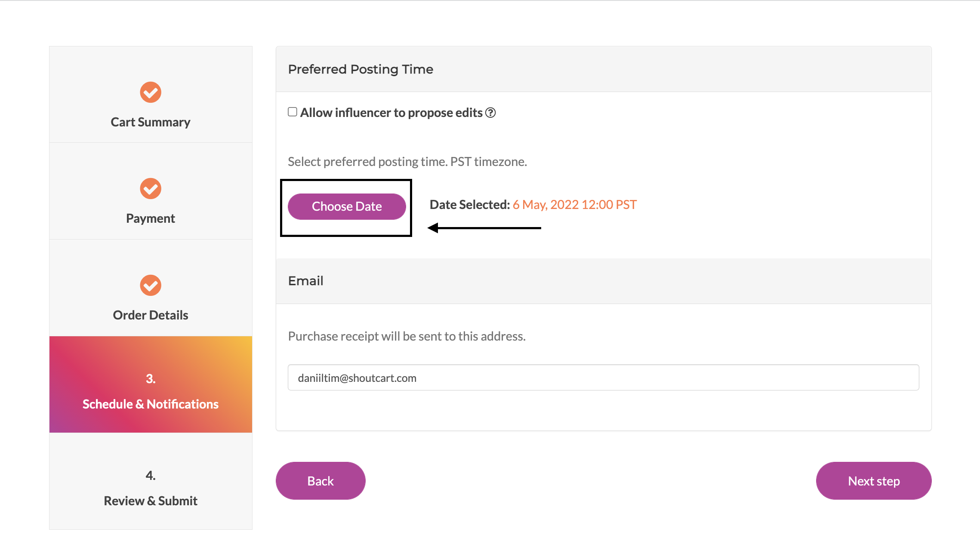Click the Payment step checkmark icon
This screenshot has width=980, height=553.
151,188
